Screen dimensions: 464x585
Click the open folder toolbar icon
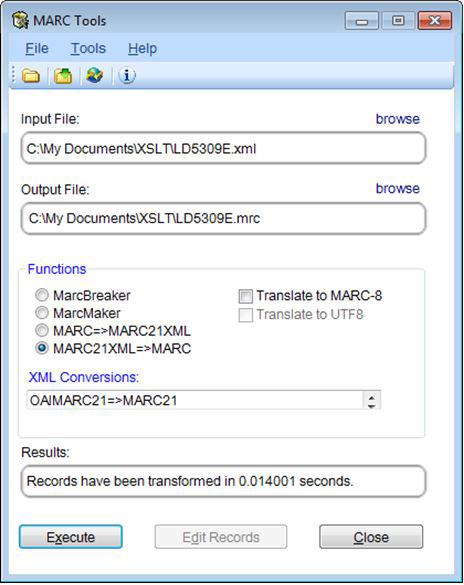pos(31,75)
